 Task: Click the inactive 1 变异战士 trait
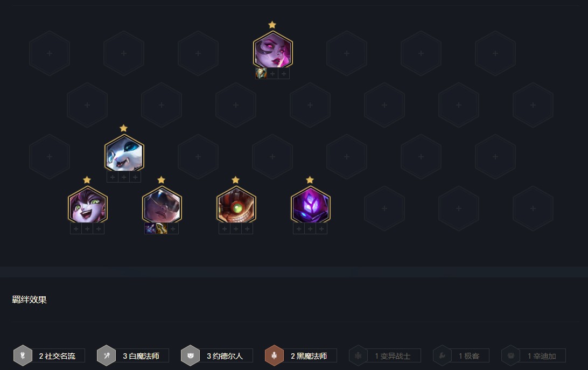click(x=385, y=355)
